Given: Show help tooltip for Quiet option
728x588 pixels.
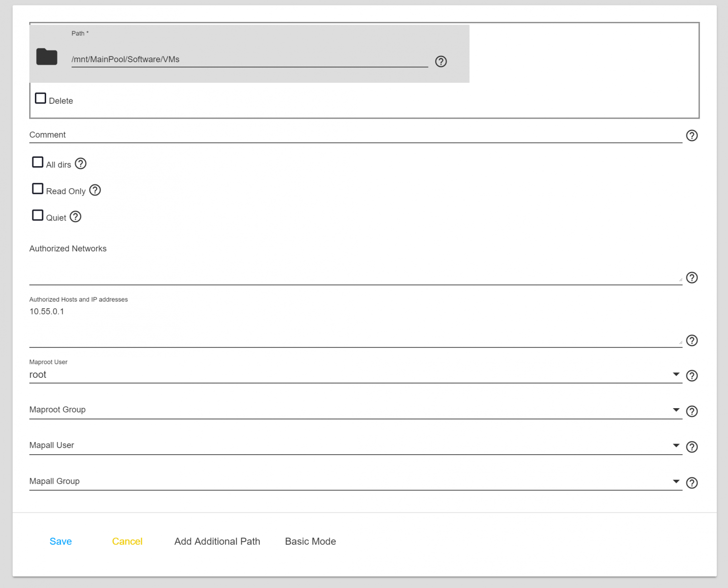Looking at the screenshot, I should [75, 217].
